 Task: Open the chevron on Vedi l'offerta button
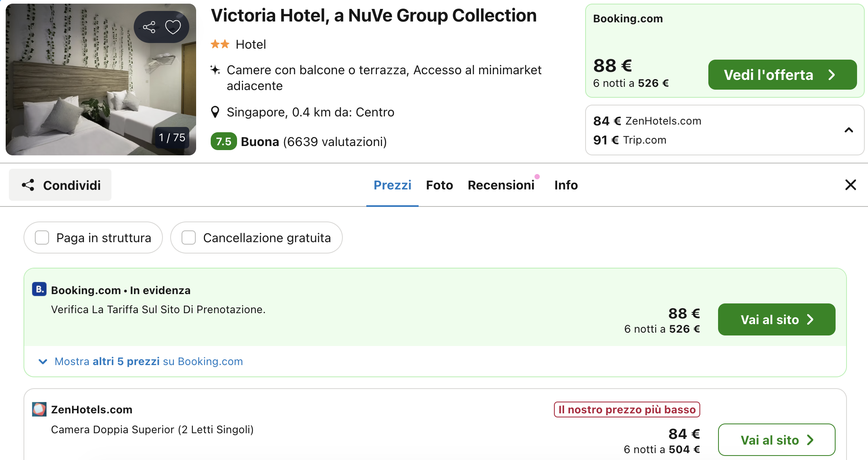pos(832,75)
